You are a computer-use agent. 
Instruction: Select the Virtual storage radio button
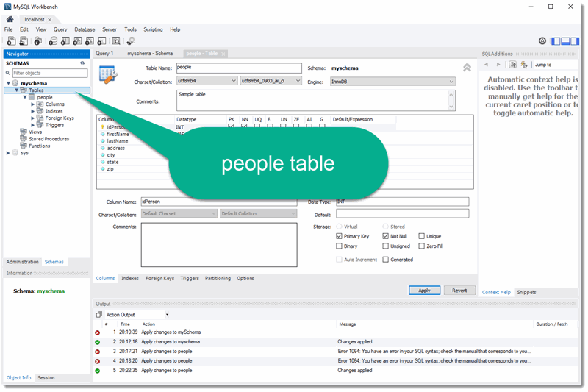(339, 227)
